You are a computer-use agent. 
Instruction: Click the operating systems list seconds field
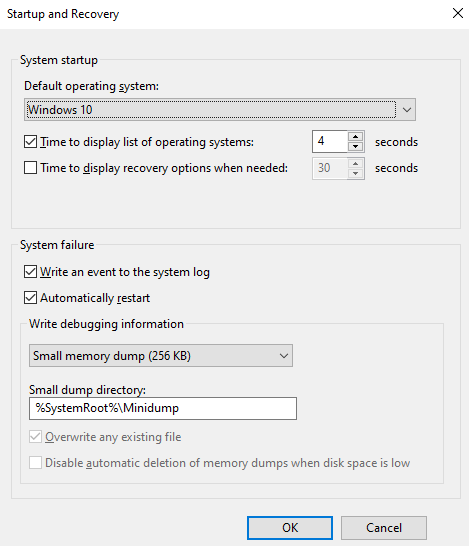click(330, 141)
